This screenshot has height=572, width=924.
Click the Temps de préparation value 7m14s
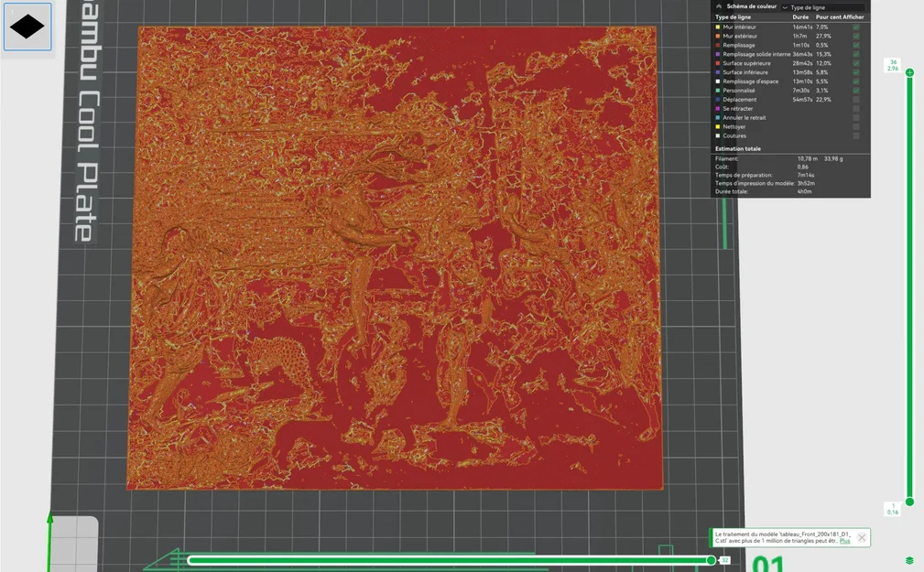coord(806,175)
